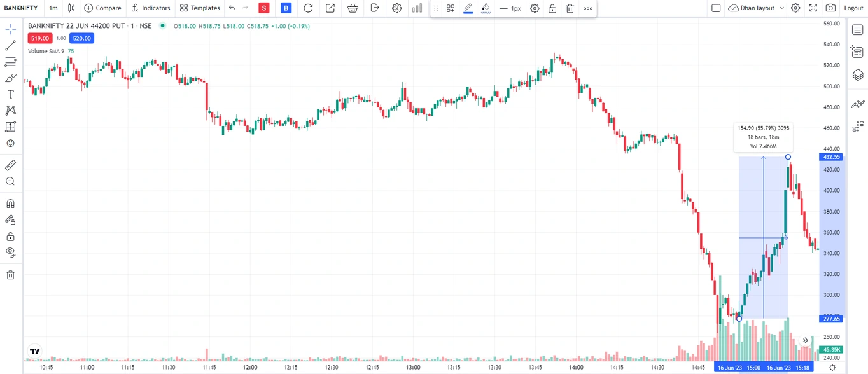Select the text annotation tool
Image resolution: width=868 pixels, height=374 pixels.
pyautogui.click(x=10, y=94)
